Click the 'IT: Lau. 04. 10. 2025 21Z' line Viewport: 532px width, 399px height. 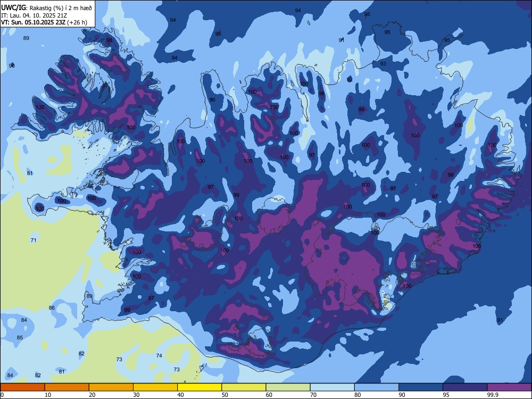[x=33, y=15]
